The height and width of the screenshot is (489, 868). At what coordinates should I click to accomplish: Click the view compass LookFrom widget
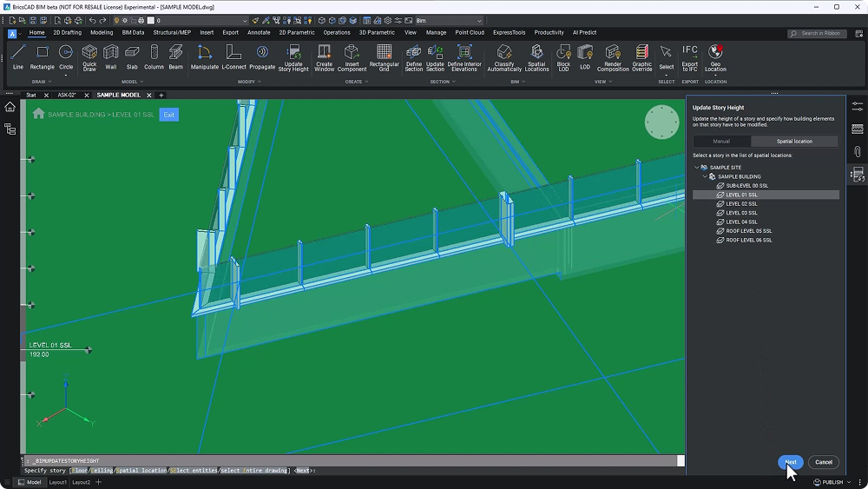pos(661,122)
